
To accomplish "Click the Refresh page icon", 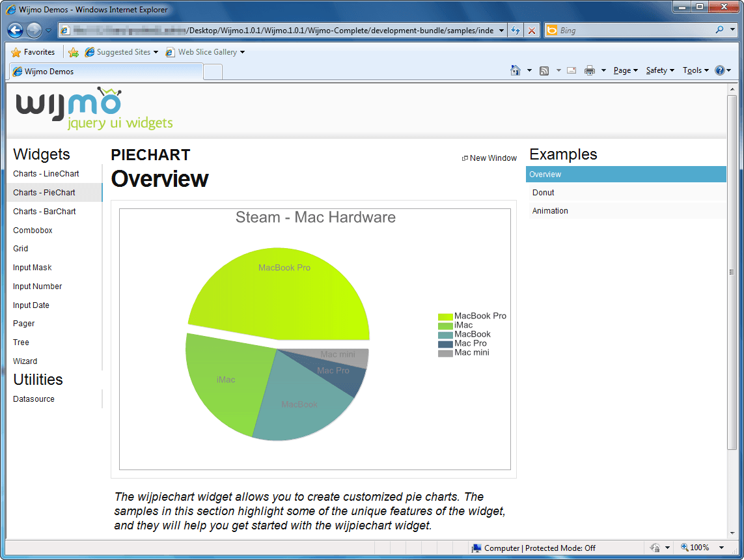I will [x=516, y=31].
